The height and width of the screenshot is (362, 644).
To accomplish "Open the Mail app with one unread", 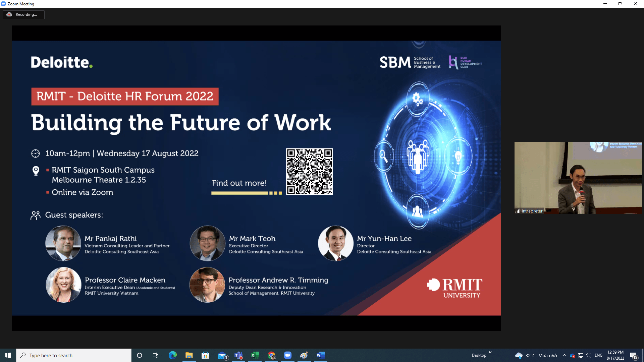I will tap(222, 355).
